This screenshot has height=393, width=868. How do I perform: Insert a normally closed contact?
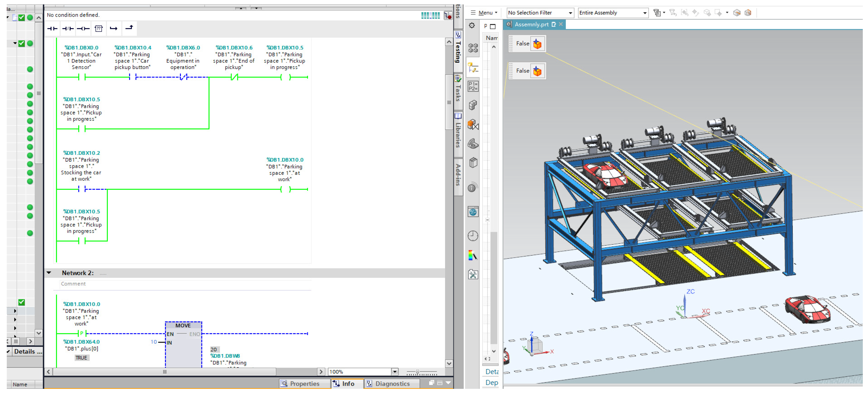(x=68, y=29)
